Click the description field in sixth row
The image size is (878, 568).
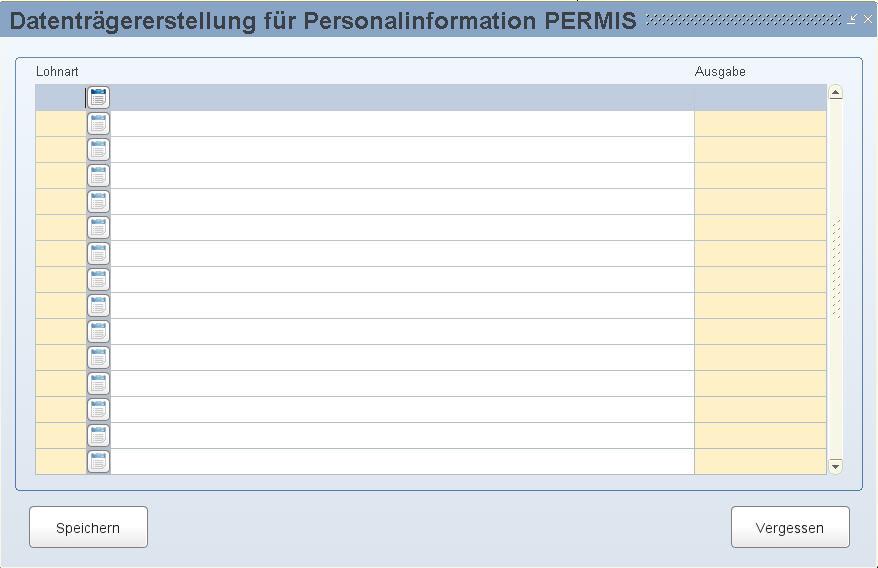pos(402,227)
